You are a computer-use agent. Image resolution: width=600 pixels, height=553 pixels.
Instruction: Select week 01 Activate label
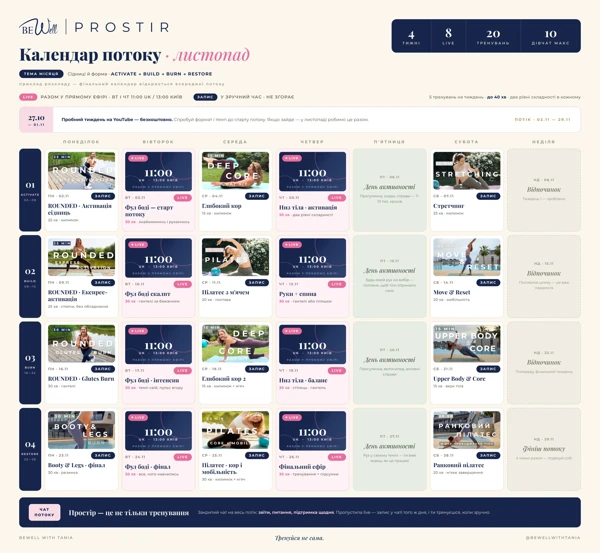(x=30, y=190)
